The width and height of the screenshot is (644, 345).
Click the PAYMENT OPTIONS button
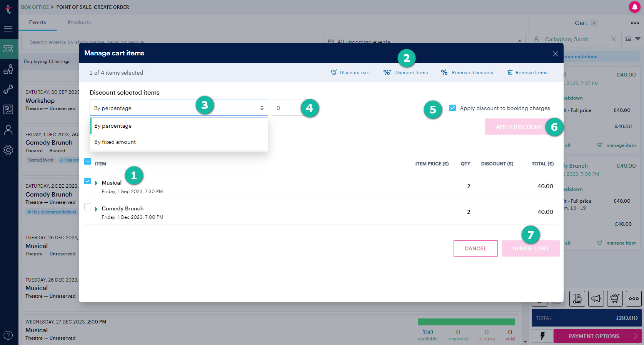point(597,336)
